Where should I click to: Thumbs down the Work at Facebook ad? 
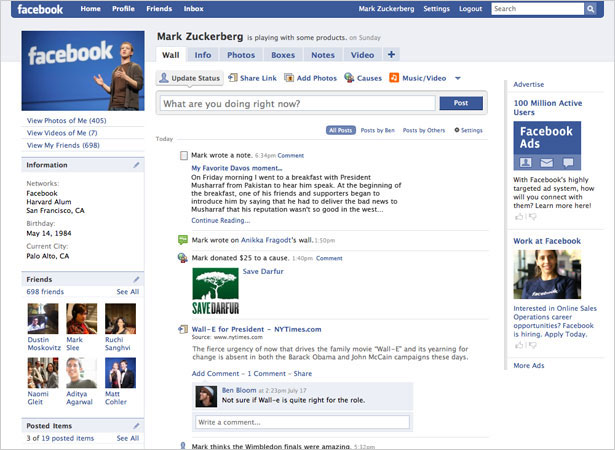(532, 345)
